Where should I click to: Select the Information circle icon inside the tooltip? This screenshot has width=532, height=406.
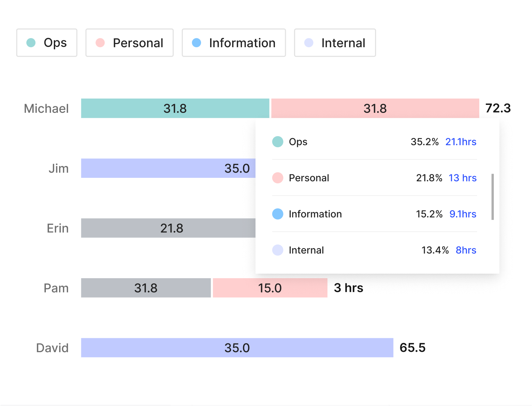click(x=277, y=214)
